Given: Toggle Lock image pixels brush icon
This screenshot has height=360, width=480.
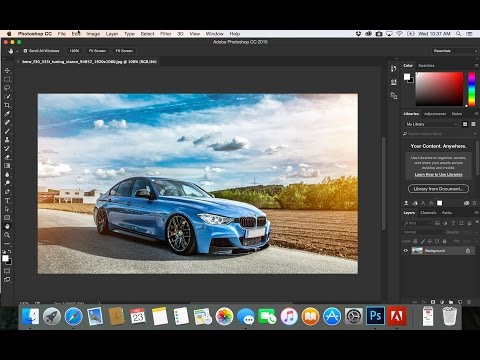Looking at the screenshot, I should (x=423, y=241).
